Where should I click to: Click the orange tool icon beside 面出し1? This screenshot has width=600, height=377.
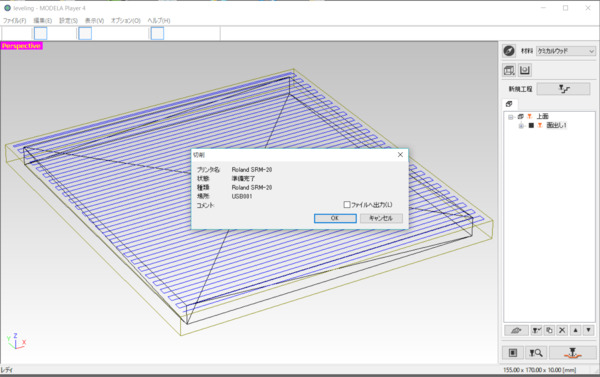click(540, 125)
